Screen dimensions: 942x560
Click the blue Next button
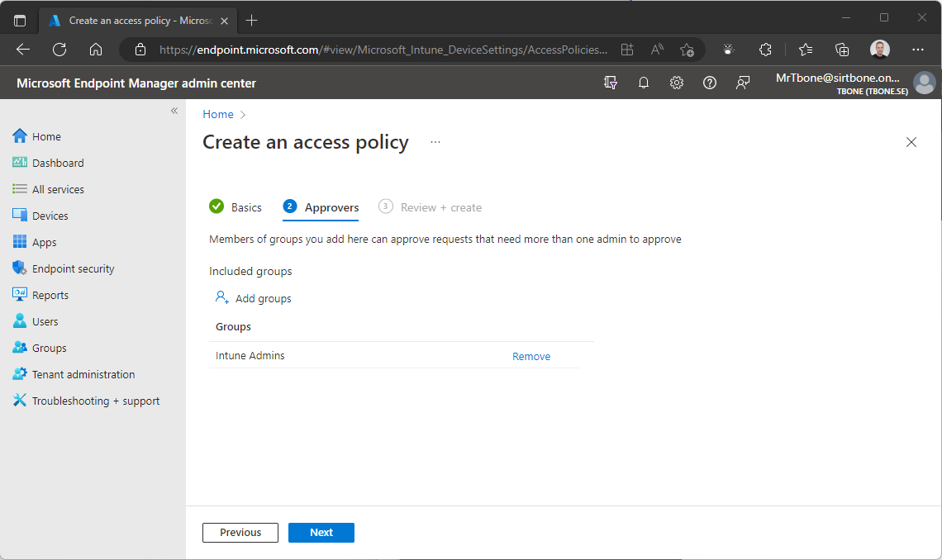pyautogui.click(x=321, y=532)
